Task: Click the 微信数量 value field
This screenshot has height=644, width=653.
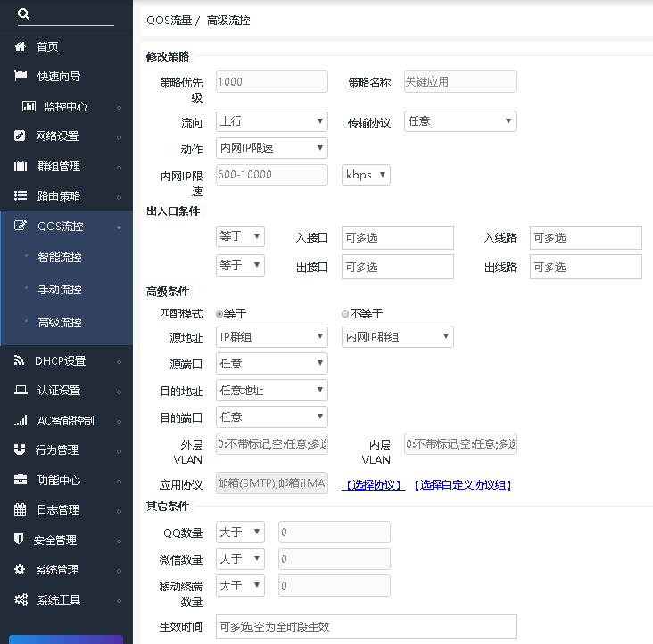Action: click(x=335, y=558)
